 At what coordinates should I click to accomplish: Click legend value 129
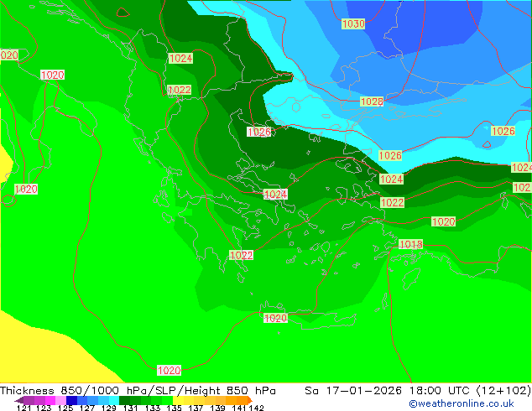tap(108, 408)
